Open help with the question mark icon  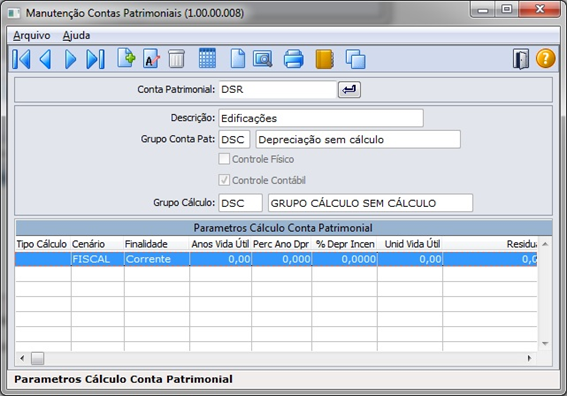[545, 59]
